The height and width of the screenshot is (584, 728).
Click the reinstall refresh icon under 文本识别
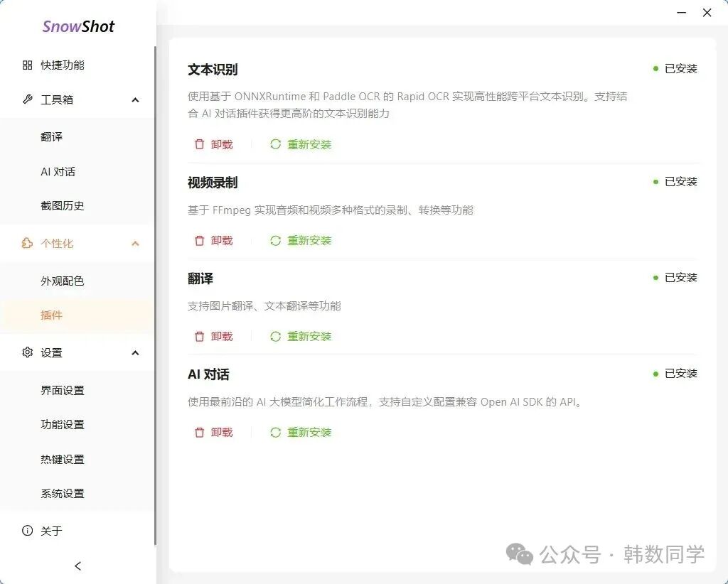coord(275,144)
